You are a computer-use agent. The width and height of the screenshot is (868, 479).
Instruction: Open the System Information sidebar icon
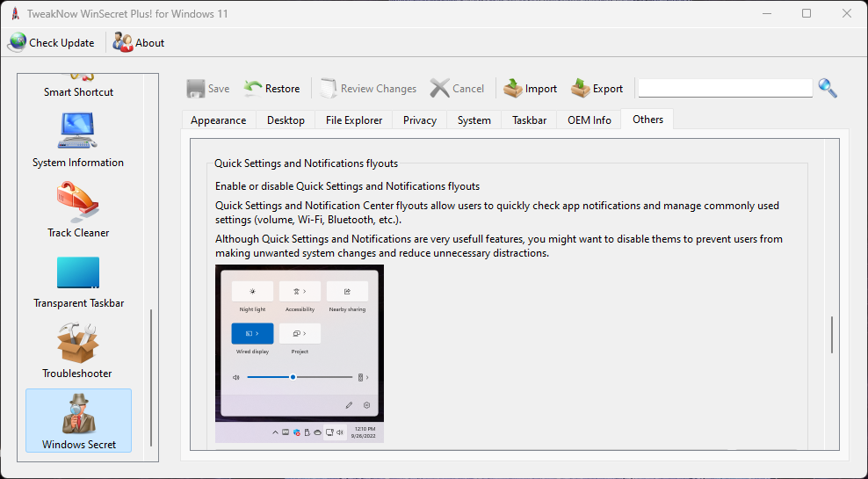[x=77, y=131]
